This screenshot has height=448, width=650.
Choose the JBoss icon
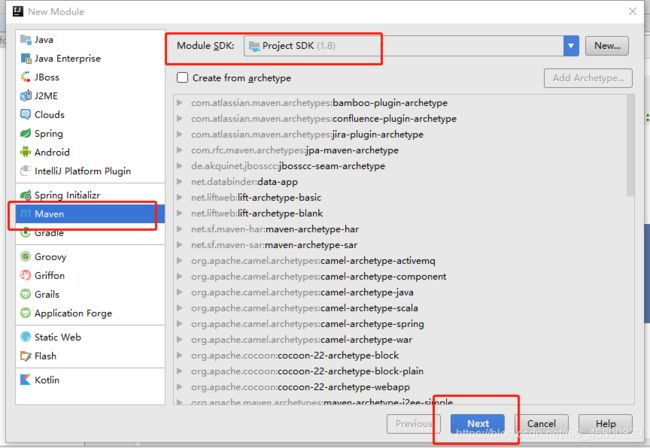(x=26, y=77)
